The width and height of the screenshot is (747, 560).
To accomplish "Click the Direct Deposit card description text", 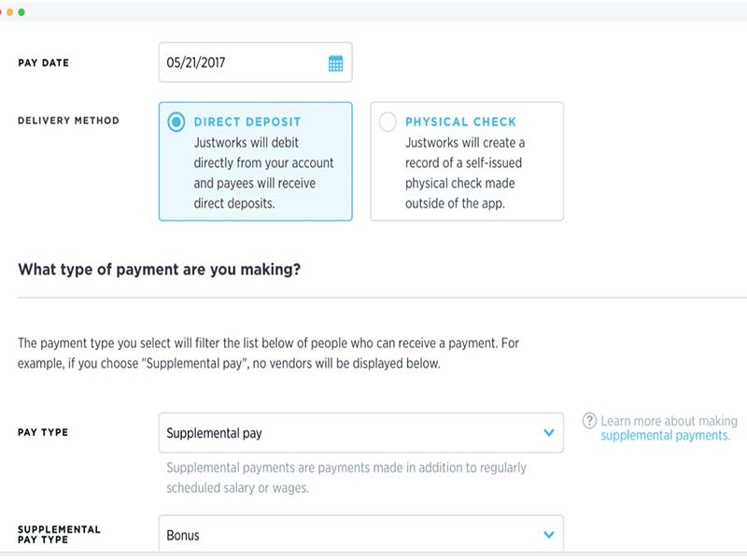I will 262,174.
